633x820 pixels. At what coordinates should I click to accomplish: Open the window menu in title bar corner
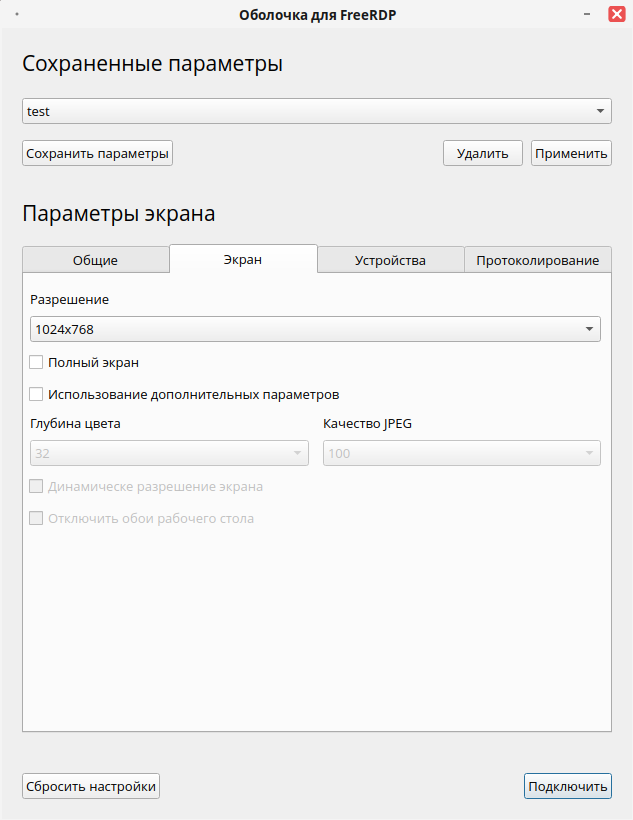tap(17, 15)
